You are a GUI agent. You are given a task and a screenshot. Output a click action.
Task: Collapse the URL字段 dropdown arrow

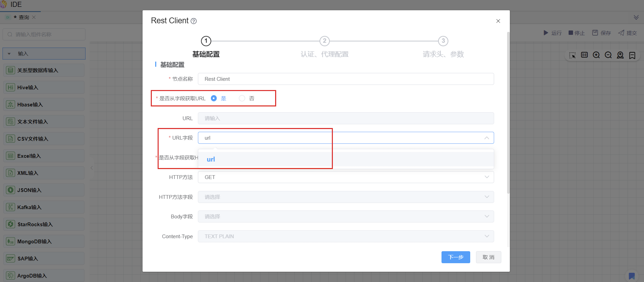[486, 138]
